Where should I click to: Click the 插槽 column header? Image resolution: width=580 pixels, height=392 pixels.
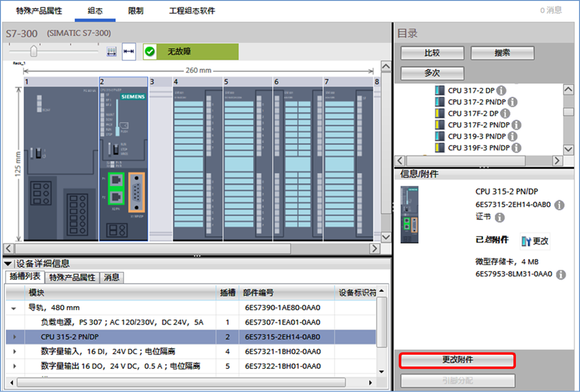[228, 293]
